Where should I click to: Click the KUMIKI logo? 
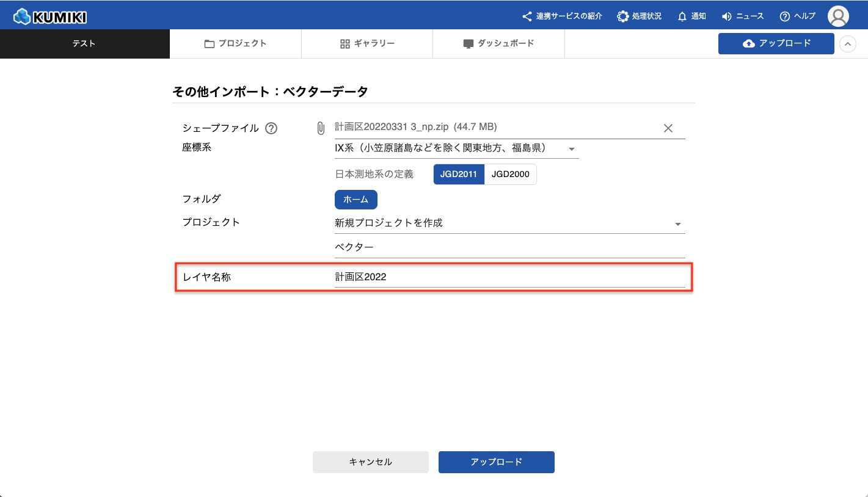[50, 16]
